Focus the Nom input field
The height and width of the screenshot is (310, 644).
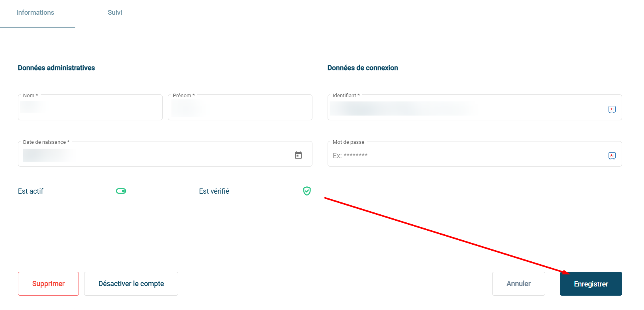tap(90, 108)
